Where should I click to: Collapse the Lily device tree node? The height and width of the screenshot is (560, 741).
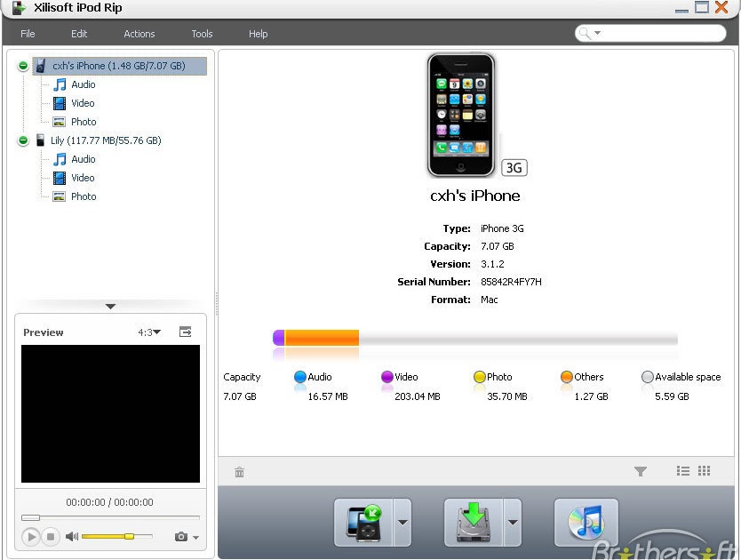point(23,140)
